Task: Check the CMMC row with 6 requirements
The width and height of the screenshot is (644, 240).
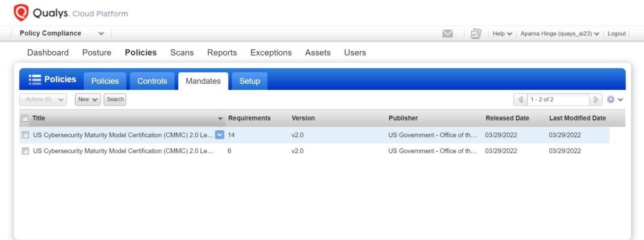Action: [x=25, y=151]
